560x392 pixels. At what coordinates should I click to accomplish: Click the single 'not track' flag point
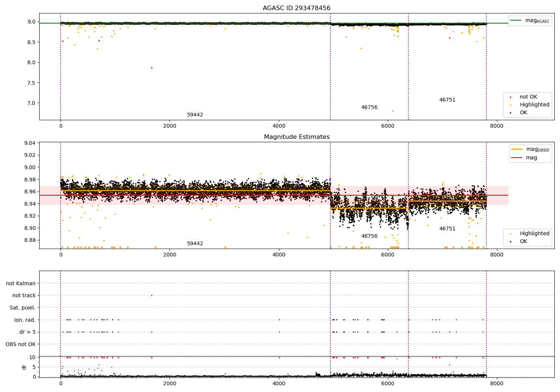coord(152,295)
